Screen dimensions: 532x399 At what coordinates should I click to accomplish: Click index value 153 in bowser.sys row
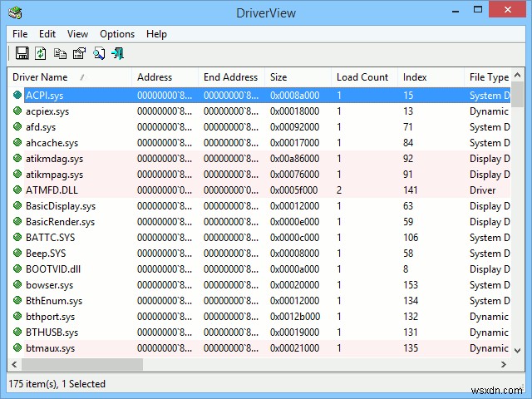(411, 284)
